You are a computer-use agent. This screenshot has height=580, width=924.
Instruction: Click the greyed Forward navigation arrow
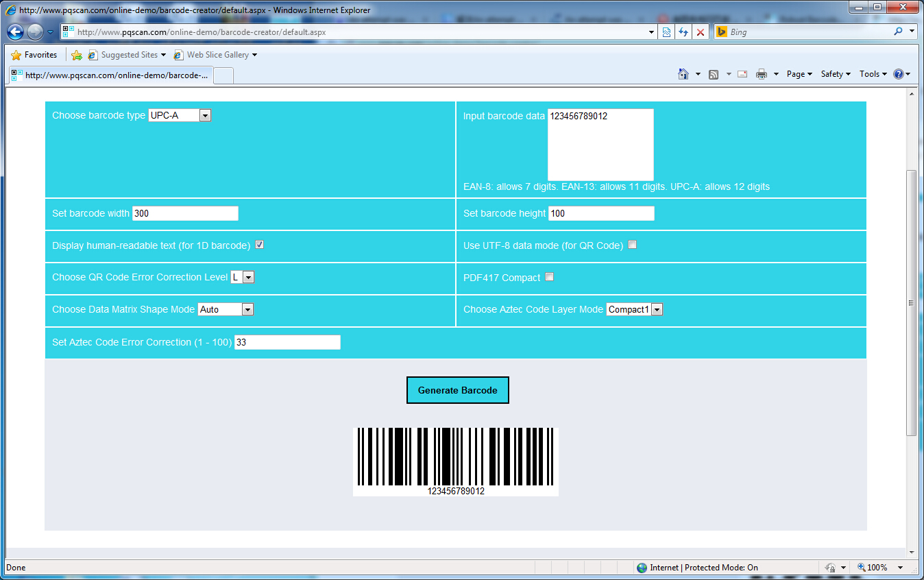pyautogui.click(x=35, y=32)
